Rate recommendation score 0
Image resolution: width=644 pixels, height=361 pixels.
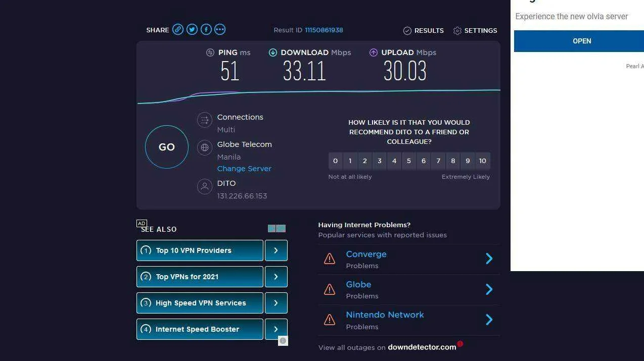pyautogui.click(x=335, y=161)
